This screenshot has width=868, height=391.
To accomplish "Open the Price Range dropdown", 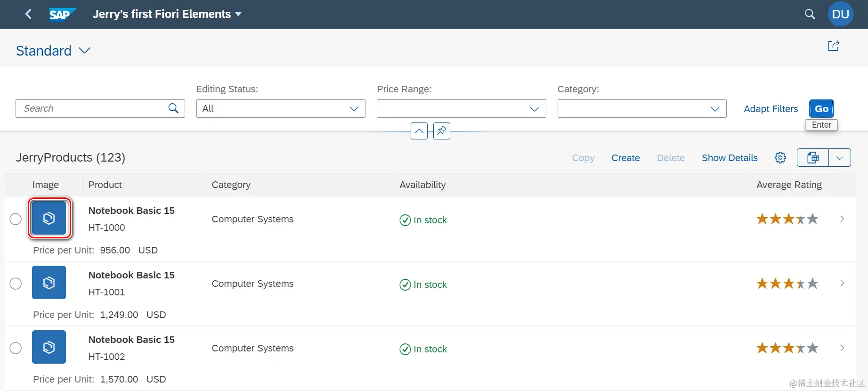I will (x=534, y=109).
